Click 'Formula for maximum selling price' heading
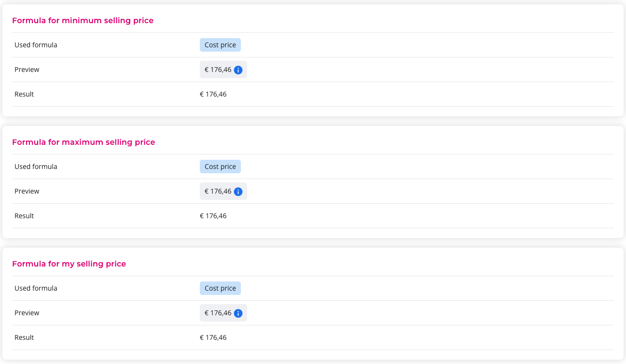This screenshot has width=626, height=364. [83, 142]
